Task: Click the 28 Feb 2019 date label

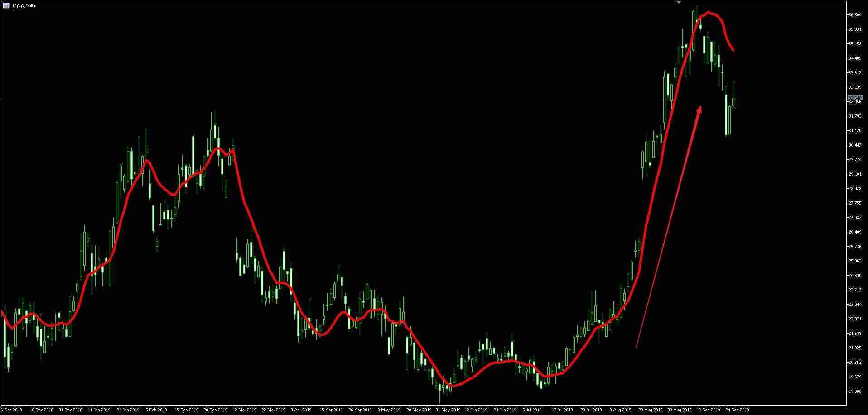Action: point(215,410)
